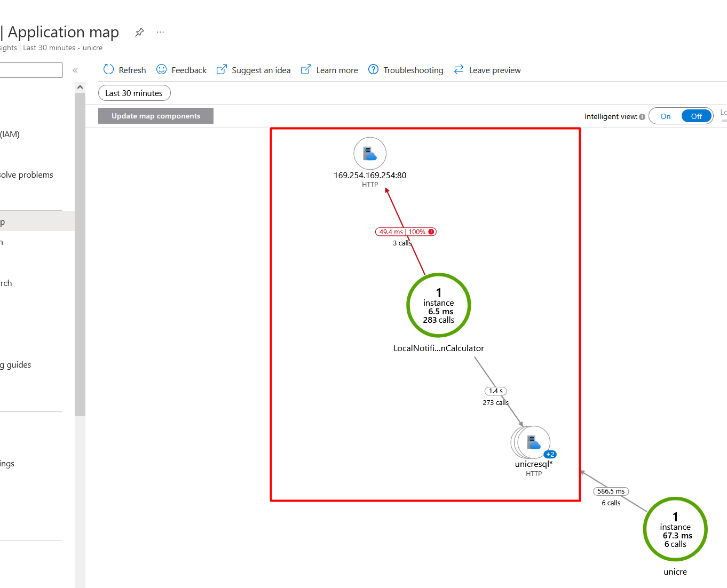Click the Suggest an idea icon
This screenshot has width=727, height=588.
click(x=222, y=69)
